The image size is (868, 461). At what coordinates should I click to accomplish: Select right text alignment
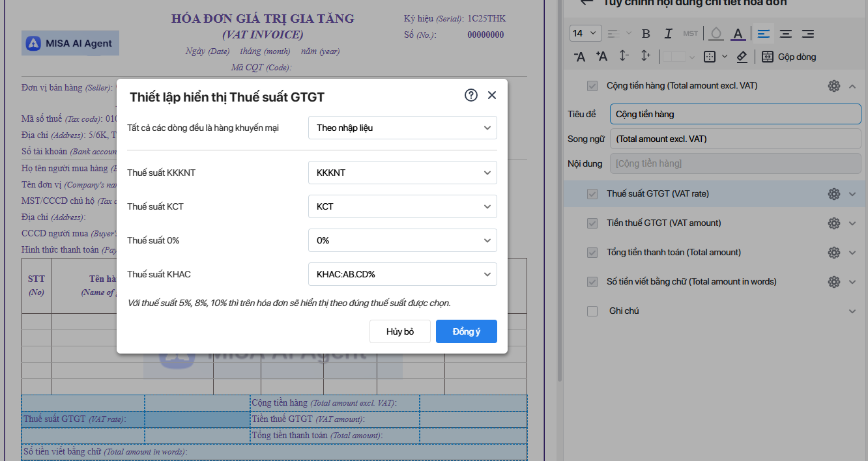[x=807, y=33]
